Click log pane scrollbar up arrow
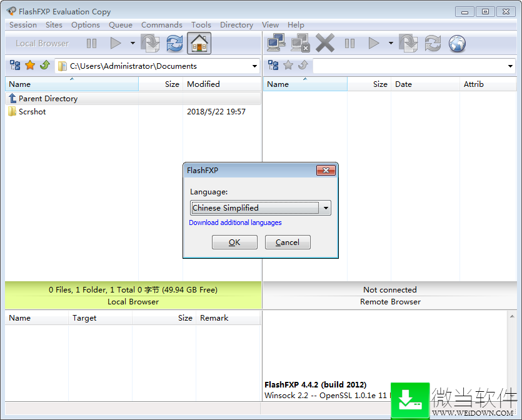Viewport: 522px width, 420px height. point(512,316)
